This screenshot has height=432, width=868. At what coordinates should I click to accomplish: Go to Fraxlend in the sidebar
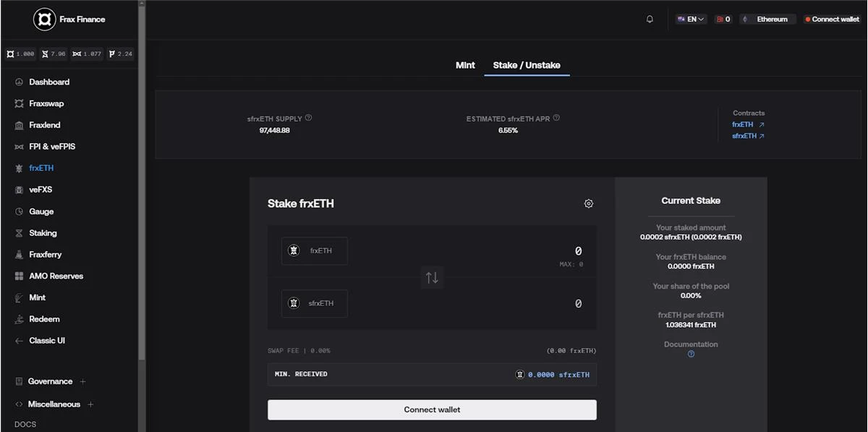[x=45, y=125]
